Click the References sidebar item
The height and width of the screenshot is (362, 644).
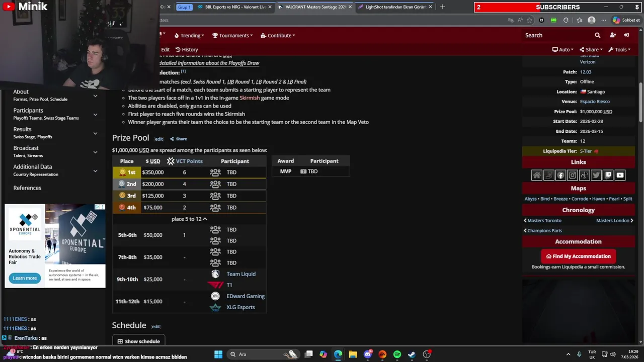[x=27, y=188]
